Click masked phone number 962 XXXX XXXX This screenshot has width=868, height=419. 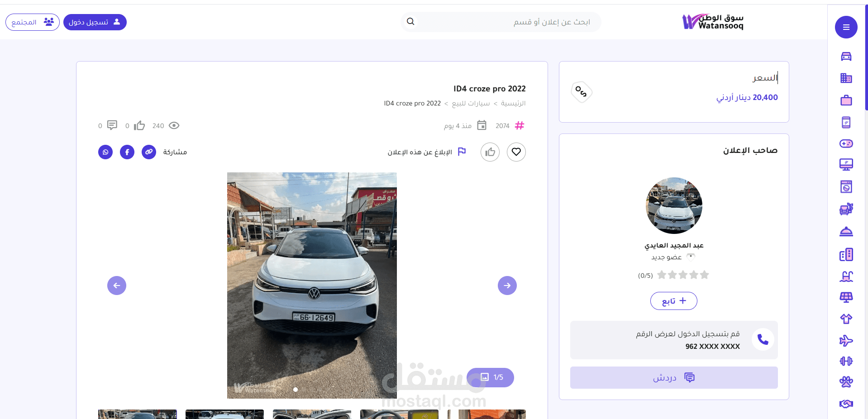pyautogui.click(x=712, y=347)
